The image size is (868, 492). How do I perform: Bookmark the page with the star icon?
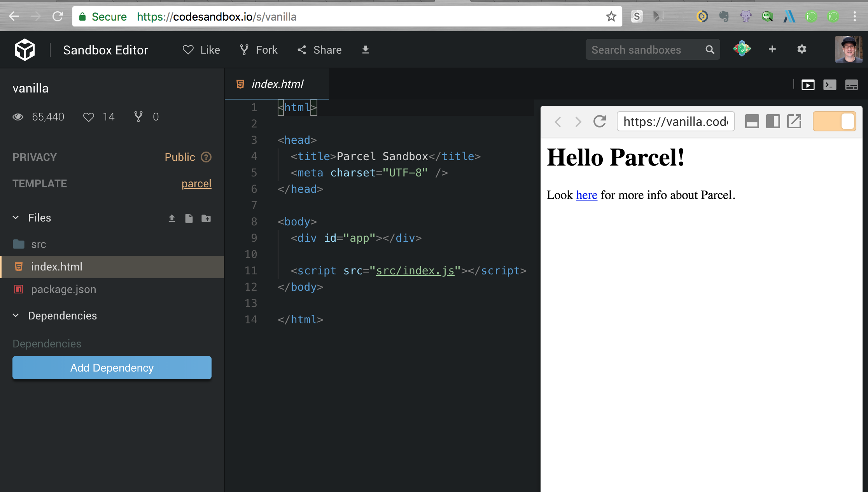point(611,16)
